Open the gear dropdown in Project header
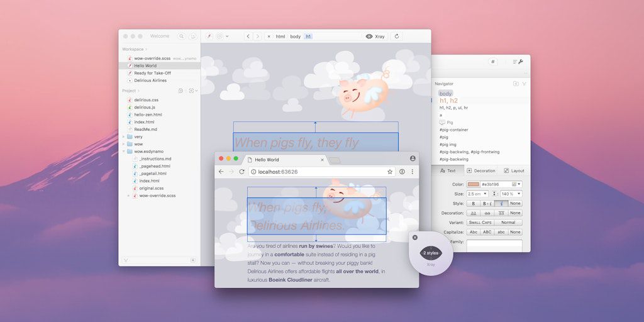The width and height of the screenshot is (644, 322). pyautogui.click(x=193, y=91)
